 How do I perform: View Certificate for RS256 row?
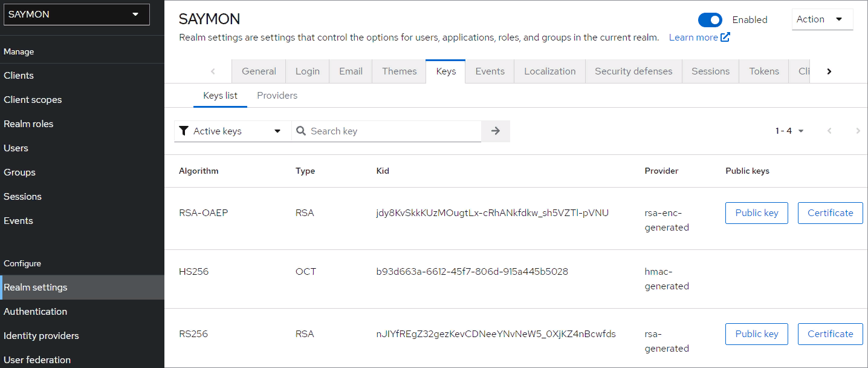(831, 334)
